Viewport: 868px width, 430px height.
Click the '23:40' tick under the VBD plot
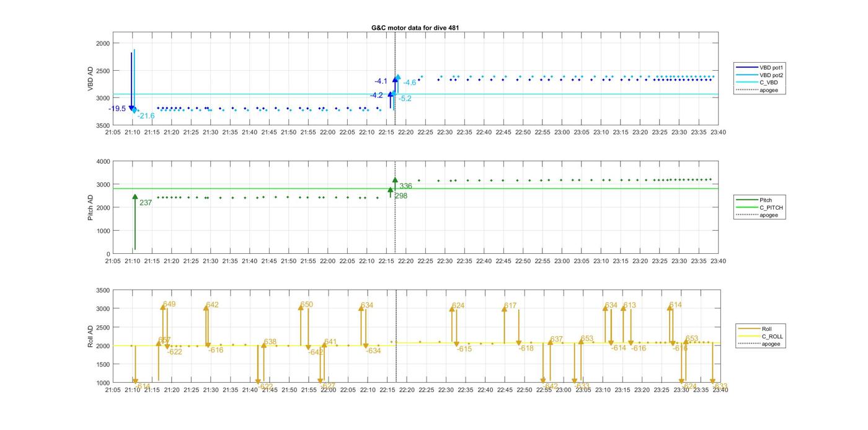[x=718, y=132]
